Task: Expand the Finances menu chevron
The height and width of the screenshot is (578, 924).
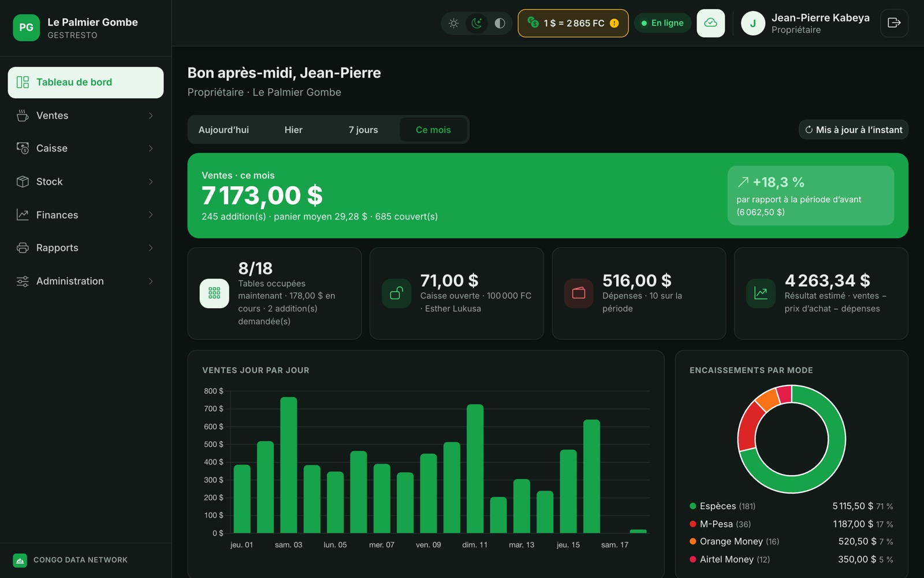Action: pos(151,215)
